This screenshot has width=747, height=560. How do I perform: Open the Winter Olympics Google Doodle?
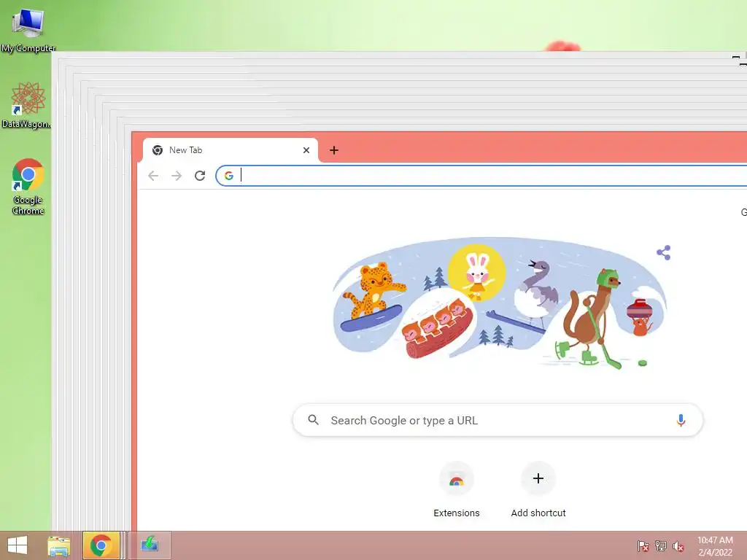coord(498,303)
